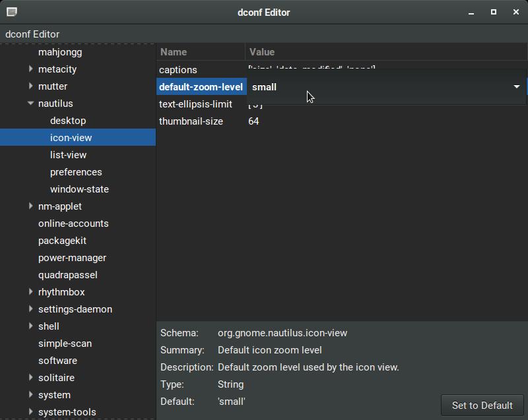Collapse the nautilus tree node
Viewport: 528px width, 420px height.
click(31, 103)
